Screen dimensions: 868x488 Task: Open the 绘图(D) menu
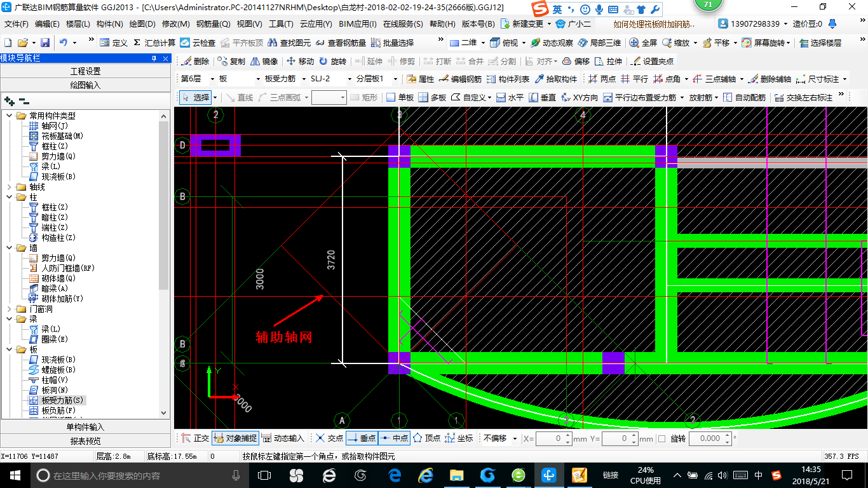(x=142, y=24)
